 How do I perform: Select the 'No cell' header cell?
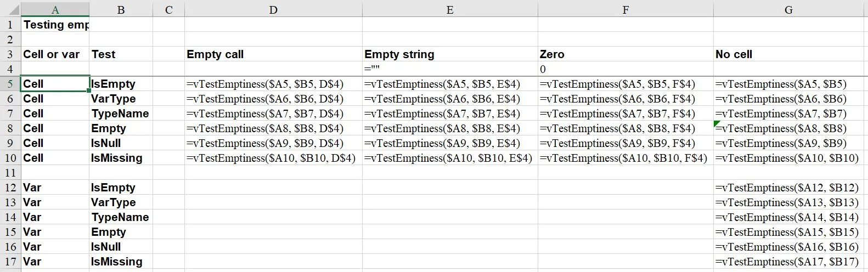pyautogui.click(x=734, y=54)
